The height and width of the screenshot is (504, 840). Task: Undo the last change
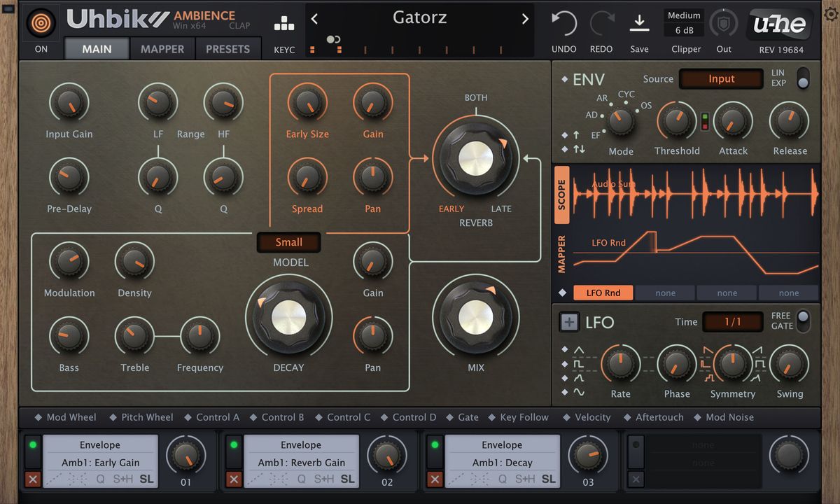point(563,24)
